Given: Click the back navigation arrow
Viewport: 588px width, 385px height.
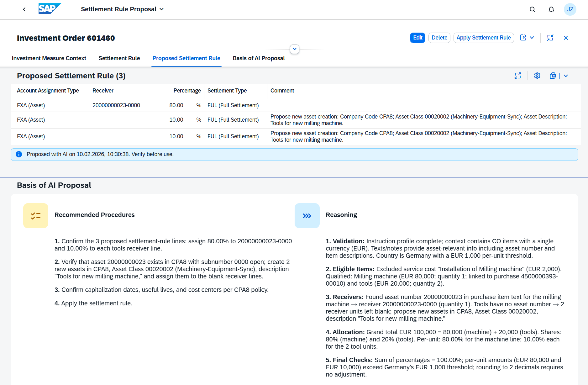Looking at the screenshot, I should [24, 9].
